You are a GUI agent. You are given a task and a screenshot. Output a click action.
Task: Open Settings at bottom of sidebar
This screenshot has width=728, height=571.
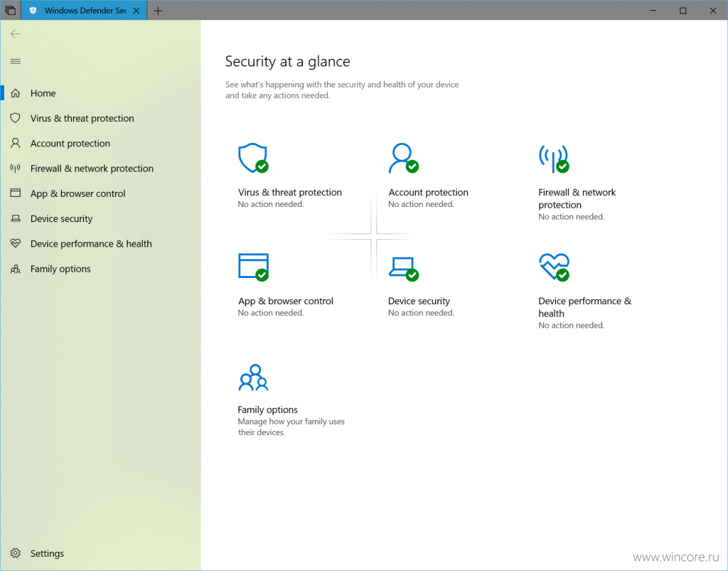pos(100,553)
